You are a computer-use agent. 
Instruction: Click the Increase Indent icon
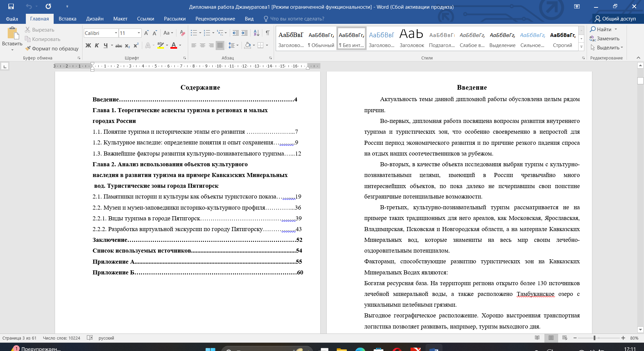245,33
